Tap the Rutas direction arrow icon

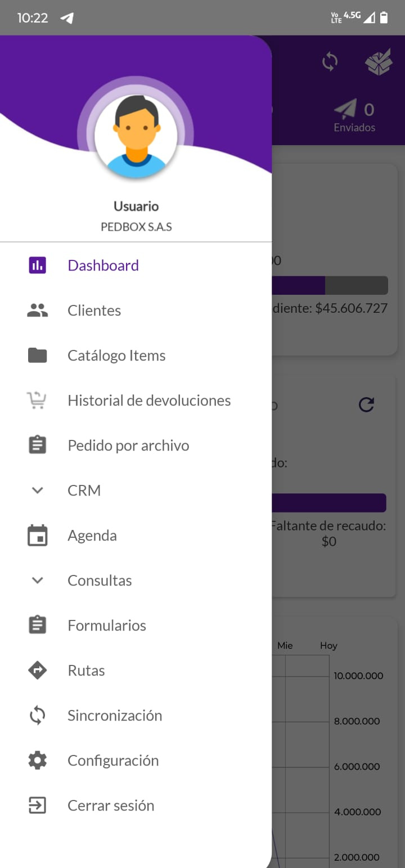click(38, 671)
